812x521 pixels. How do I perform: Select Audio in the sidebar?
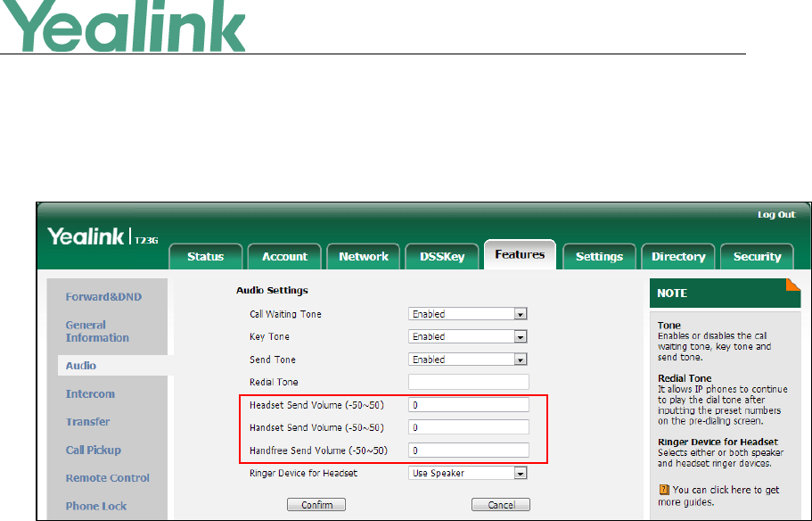coord(81,366)
